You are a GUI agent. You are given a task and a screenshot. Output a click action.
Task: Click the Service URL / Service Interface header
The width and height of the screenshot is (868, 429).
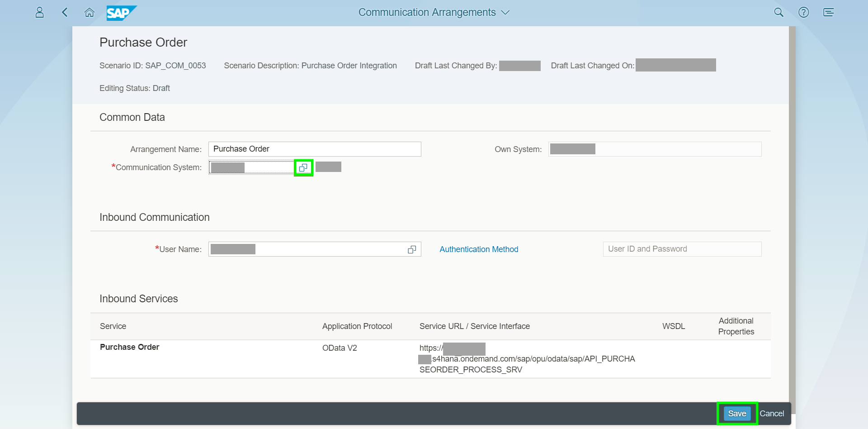(475, 326)
